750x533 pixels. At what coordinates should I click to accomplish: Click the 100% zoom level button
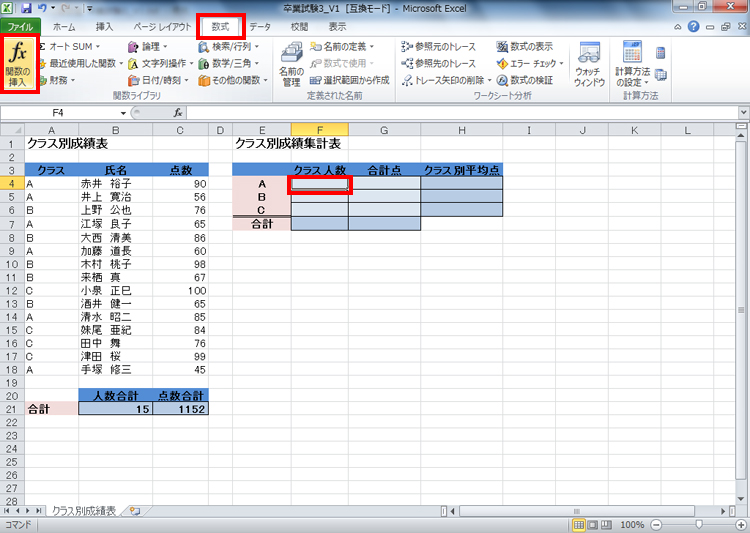click(632, 525)
